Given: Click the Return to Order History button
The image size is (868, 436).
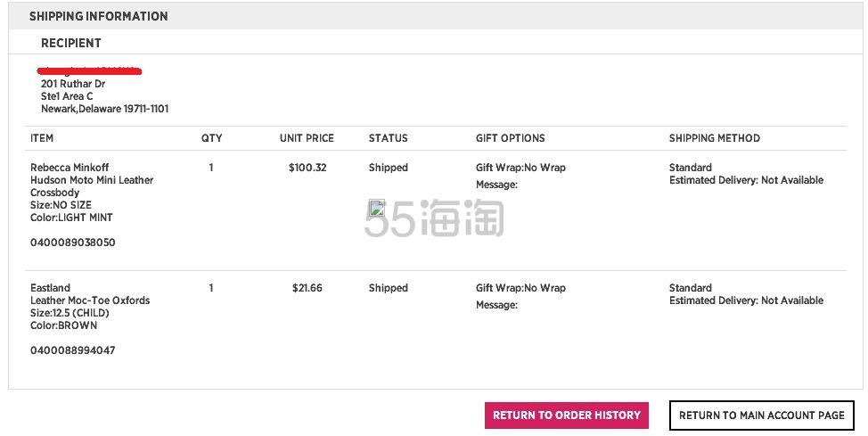Looking at the screenshot, I should [x=566, y=415].
